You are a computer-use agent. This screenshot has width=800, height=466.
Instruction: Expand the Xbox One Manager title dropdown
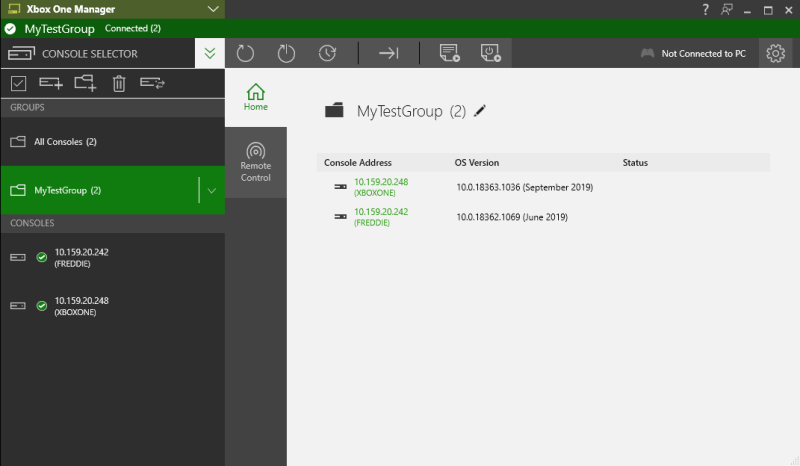click(213, 9)
